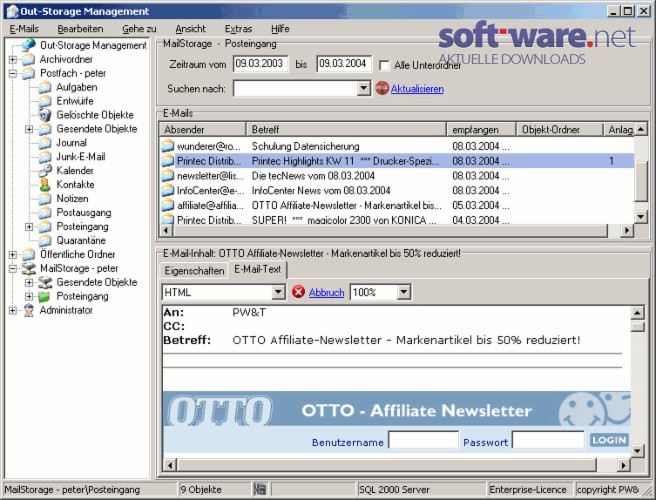Screen dimensions: 656x500
Task: Toggle the Alle Unterordner checkbox
Action: 384,66
